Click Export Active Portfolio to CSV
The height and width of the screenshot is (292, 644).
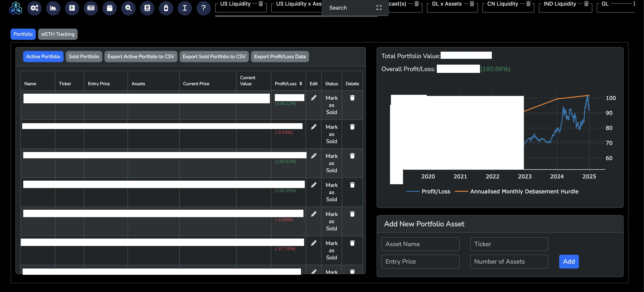click(x=141, y=56)
